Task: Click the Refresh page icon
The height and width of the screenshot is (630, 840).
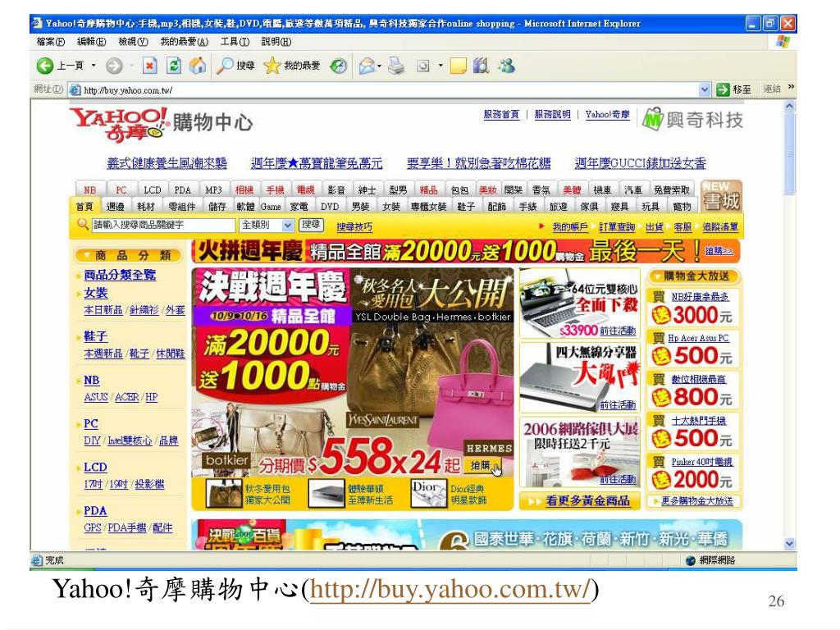Action: tap(174, 66)
